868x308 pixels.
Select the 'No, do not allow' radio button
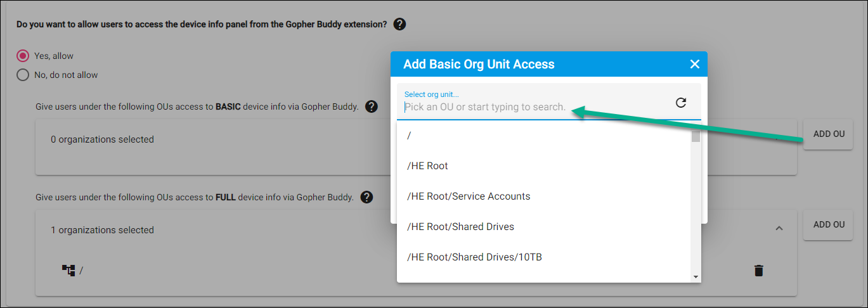tap(23, 75)
